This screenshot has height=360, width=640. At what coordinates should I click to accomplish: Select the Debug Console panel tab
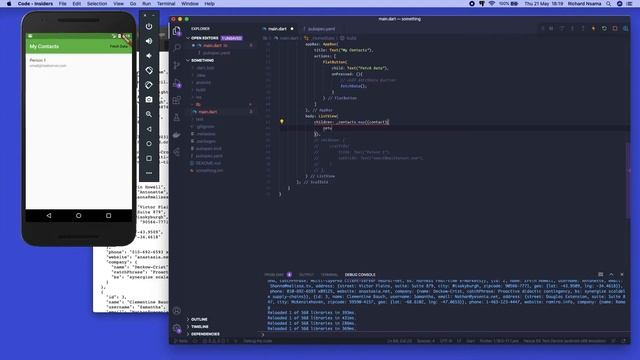[360, 275]
